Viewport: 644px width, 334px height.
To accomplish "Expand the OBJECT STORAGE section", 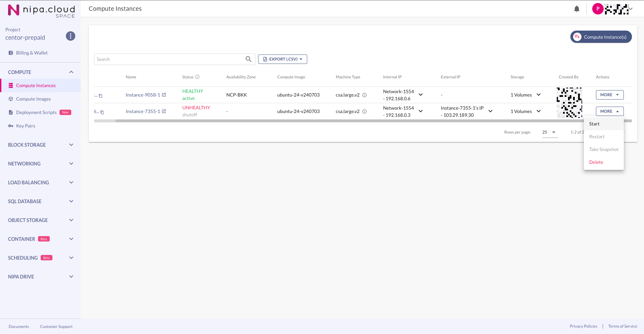I will 71,220.
